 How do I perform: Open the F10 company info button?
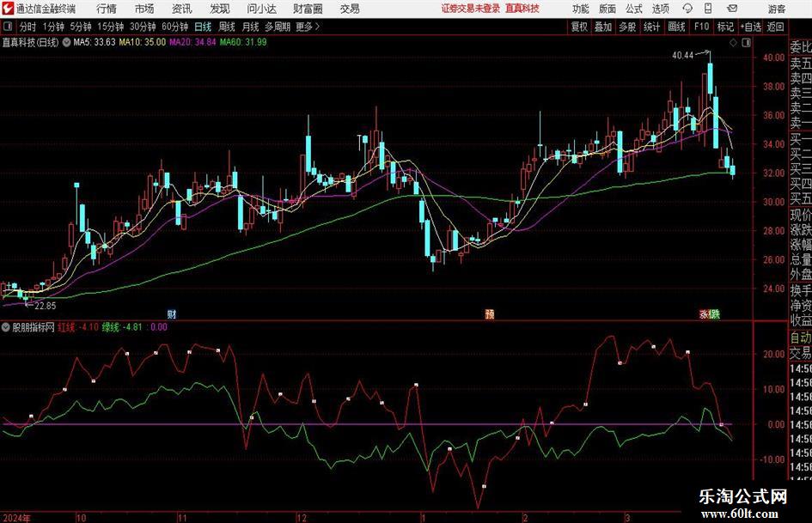(701, 27)
